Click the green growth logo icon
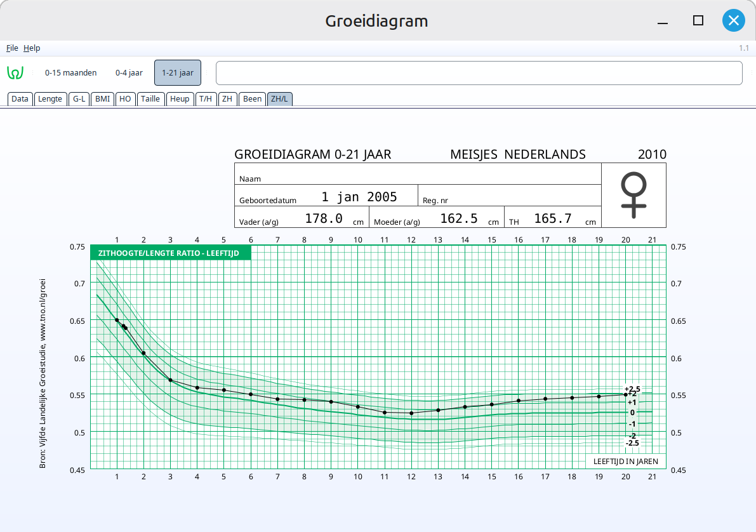 (x=15, y=72)
